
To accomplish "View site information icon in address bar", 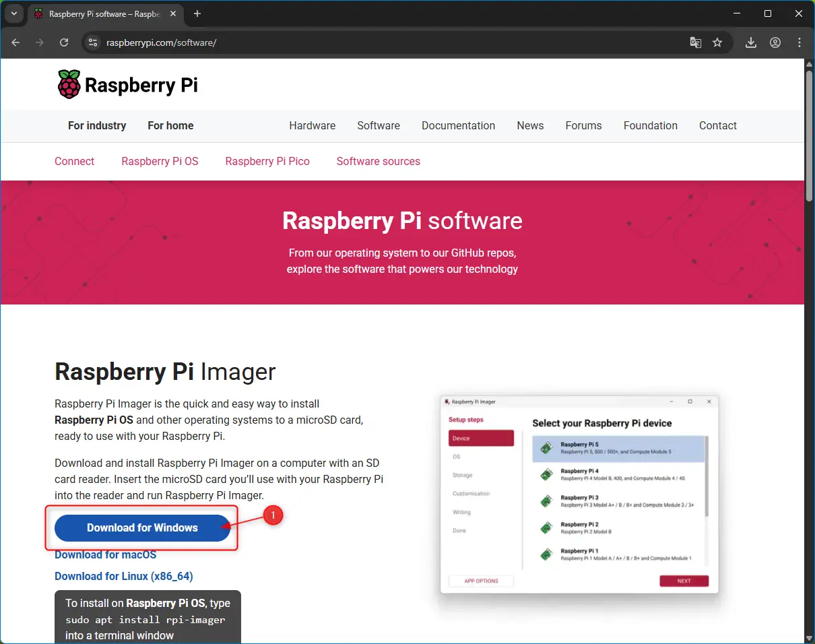I will [x=94, y=42].
